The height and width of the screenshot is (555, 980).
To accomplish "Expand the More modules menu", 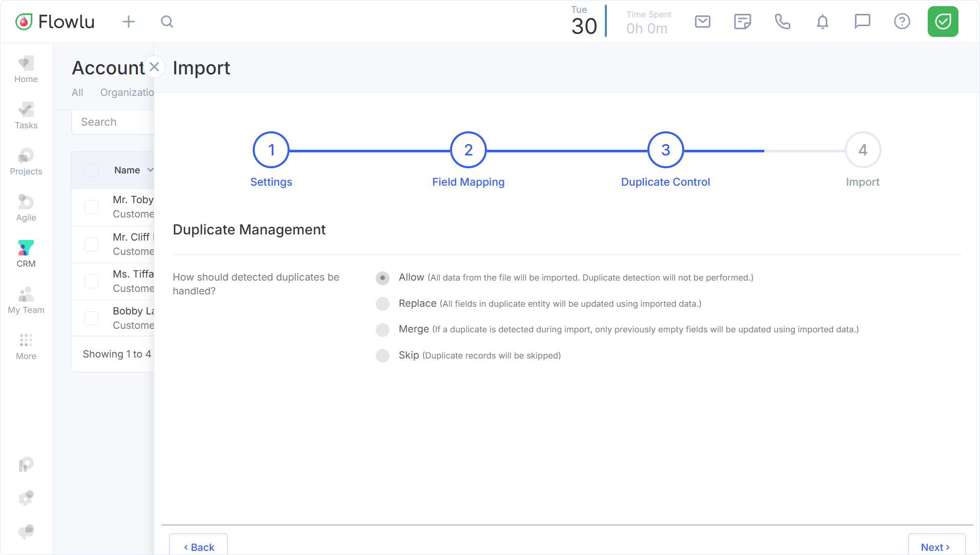I will point(26,347).
